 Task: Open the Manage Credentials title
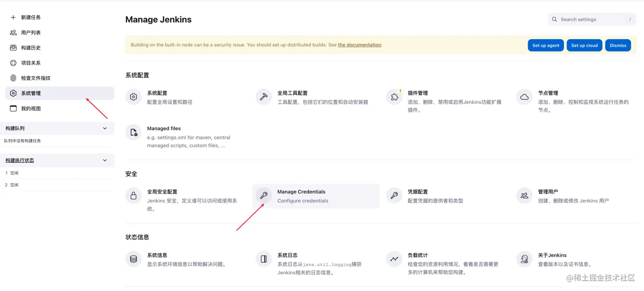point(301,192)
